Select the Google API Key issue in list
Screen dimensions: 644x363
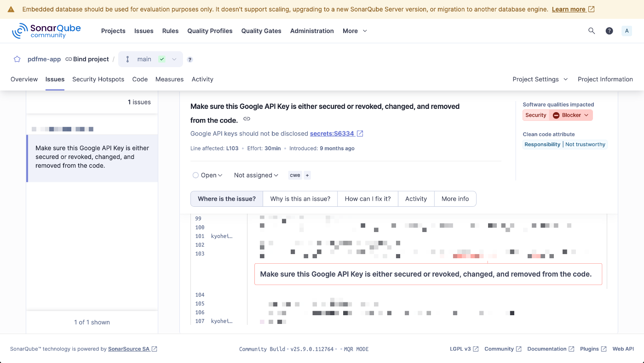(92, 158)
